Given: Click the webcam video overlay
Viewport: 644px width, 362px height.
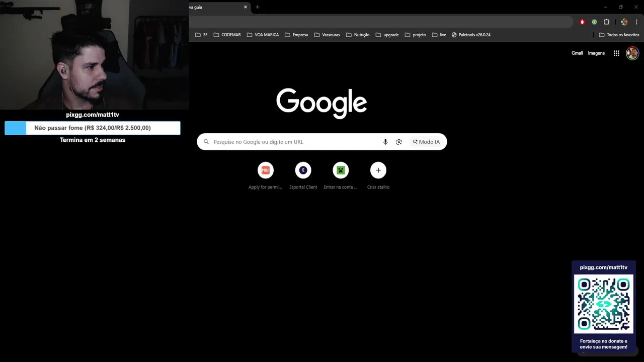Looking at the screenshot, I should coord(94,54).
